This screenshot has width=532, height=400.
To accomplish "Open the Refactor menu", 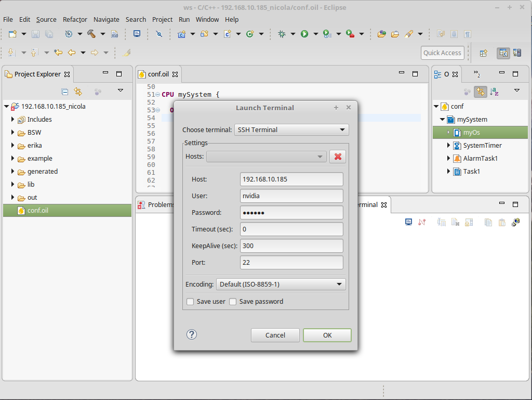I will [x=75, y=20].
